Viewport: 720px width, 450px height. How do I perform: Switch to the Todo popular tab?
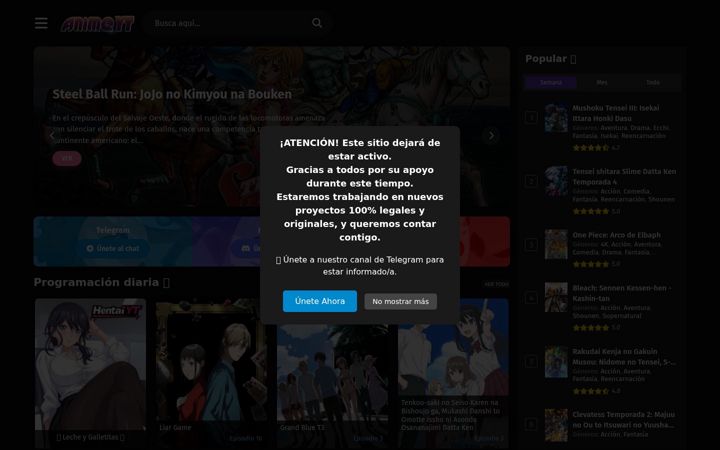(653, 83)
